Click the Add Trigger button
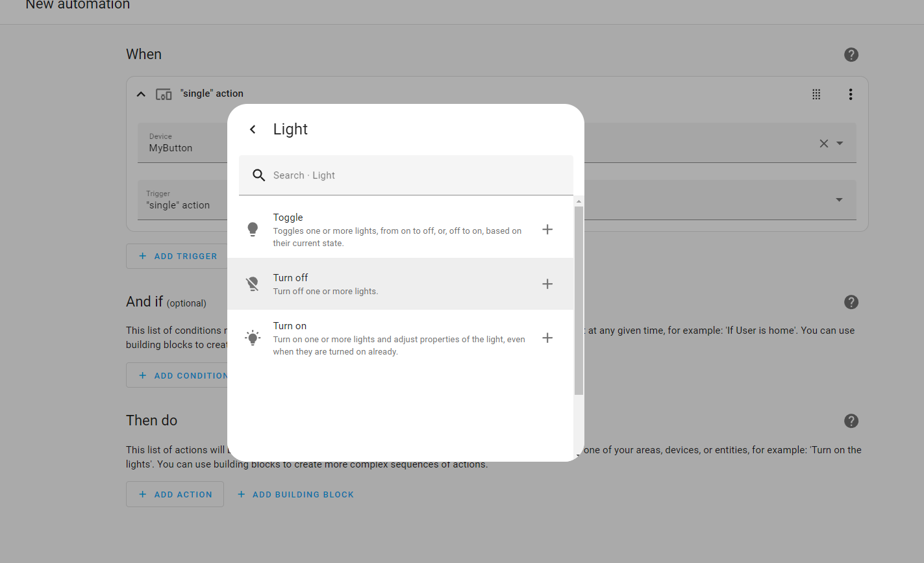This screenshot has height=563, width=924. coord(178,256)
